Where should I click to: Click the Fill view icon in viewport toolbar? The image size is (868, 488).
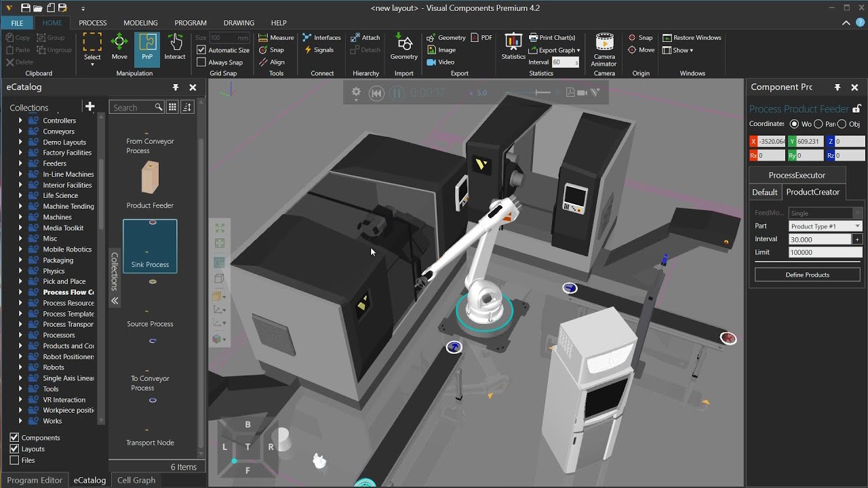219,228
